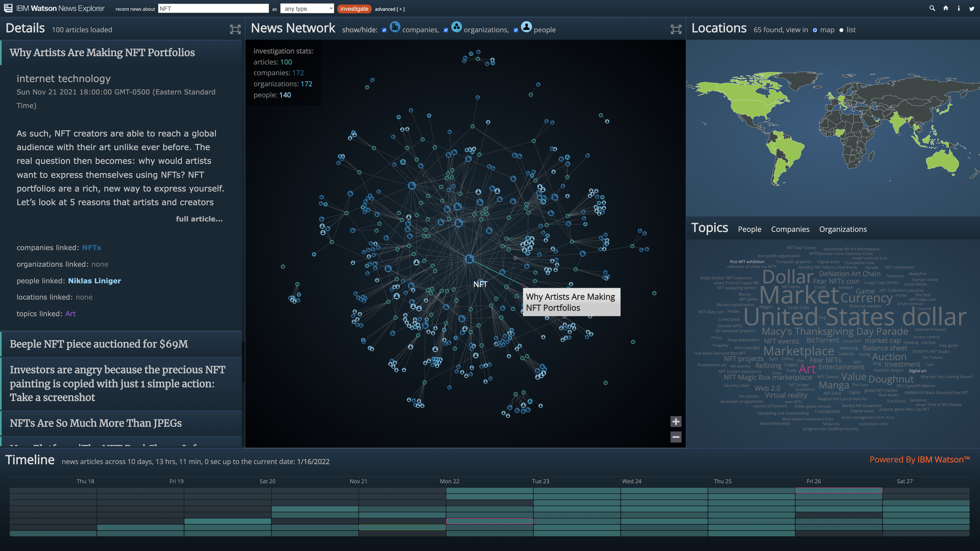Screen dimensions: 980x551
Task: Toggle the organizations visibility checkbox
Action: click(x=446, y=30)
